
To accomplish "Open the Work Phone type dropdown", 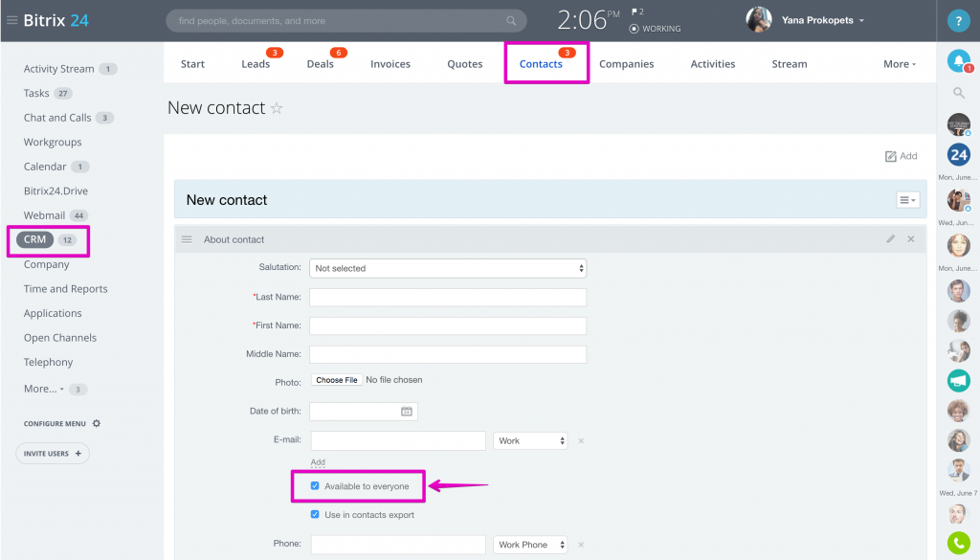I will 530,545.
